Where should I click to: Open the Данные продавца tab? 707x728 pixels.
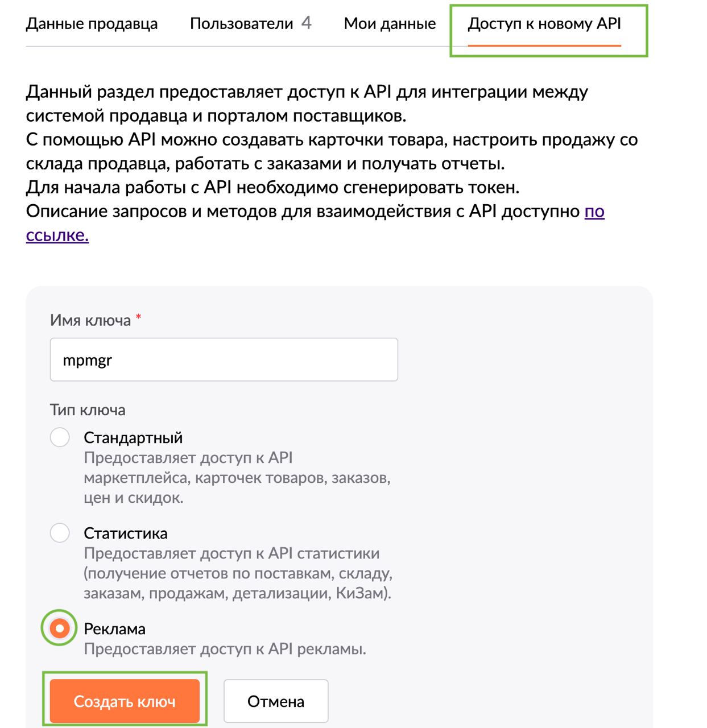pyautogui.click(x=92, y=24)
